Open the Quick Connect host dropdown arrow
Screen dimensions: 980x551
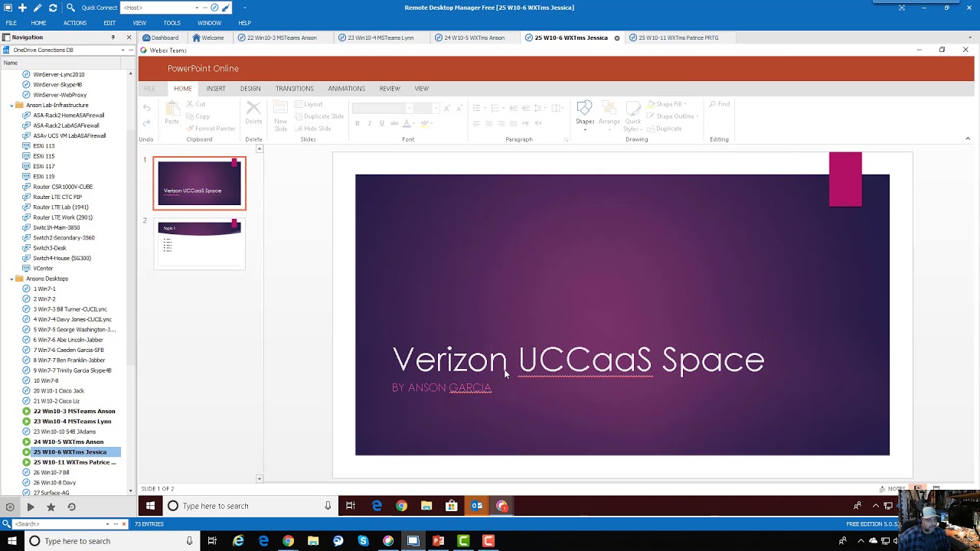click(197, 8)
